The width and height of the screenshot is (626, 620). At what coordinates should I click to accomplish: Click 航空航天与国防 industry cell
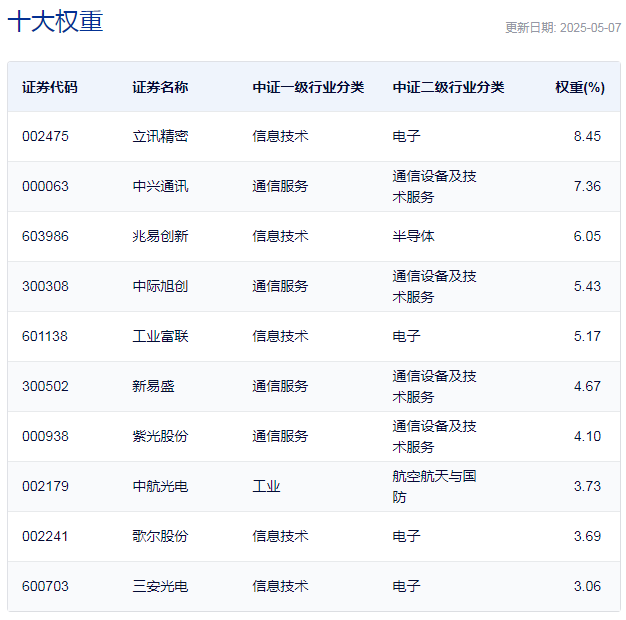434,486
